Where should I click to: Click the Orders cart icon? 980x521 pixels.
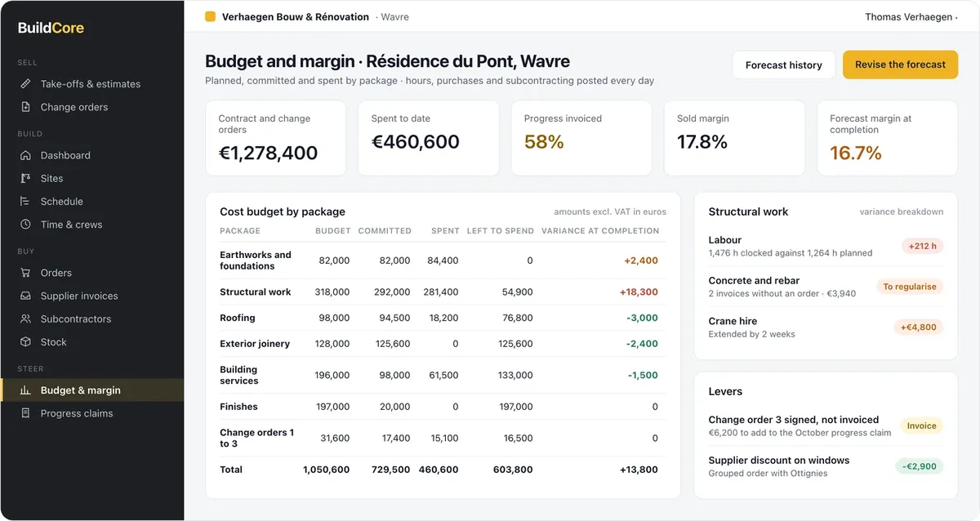tap(25, 273)
